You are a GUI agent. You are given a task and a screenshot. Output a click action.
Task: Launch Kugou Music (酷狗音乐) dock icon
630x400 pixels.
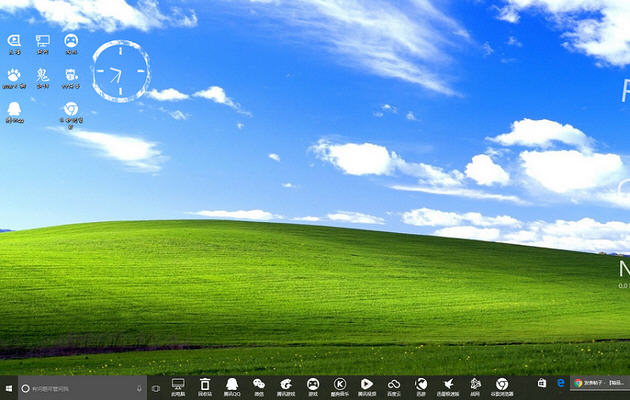(340, 387)
